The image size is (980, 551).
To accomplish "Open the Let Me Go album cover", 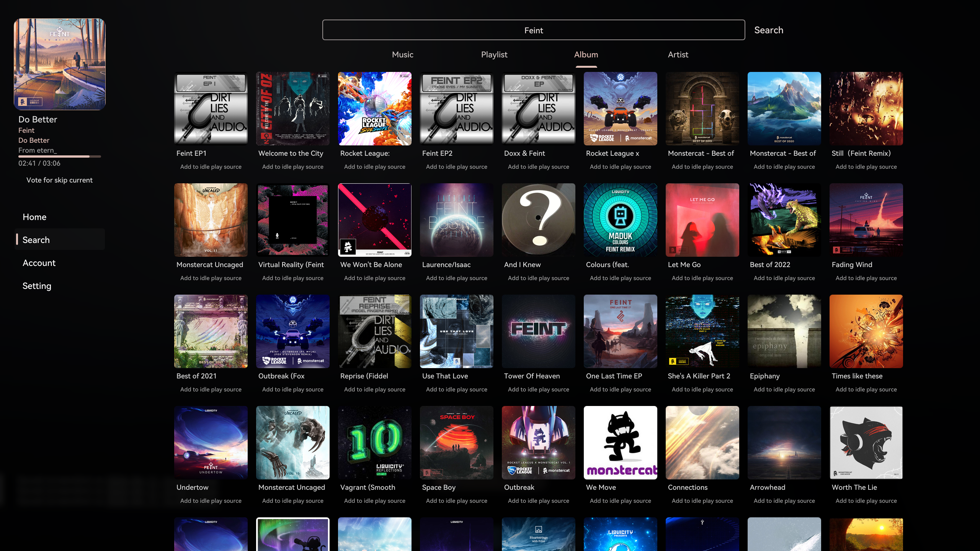I will tap(702, 220).
